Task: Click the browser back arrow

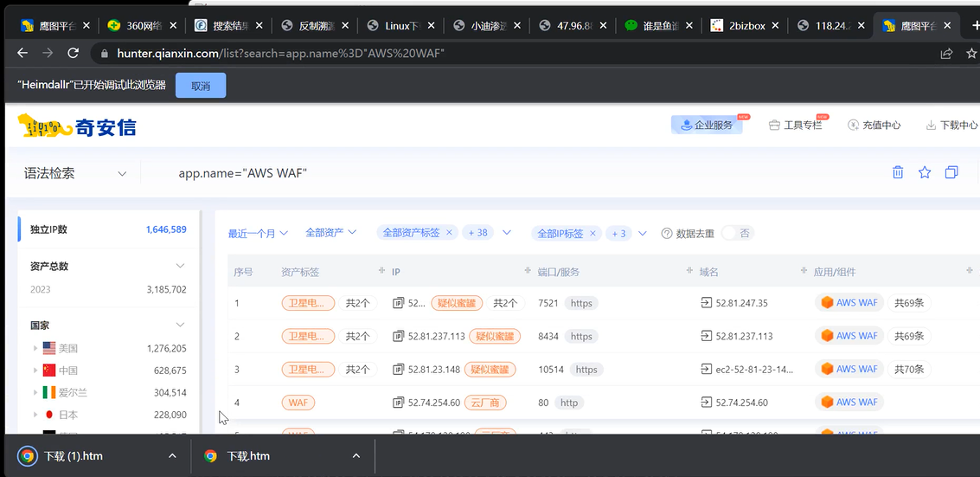Action: coord(22,53)
